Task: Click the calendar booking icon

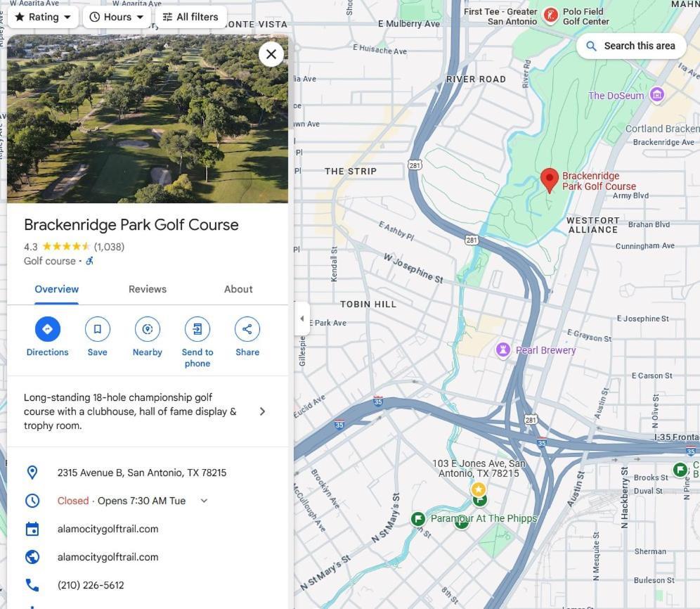Action: click(32, 529)
